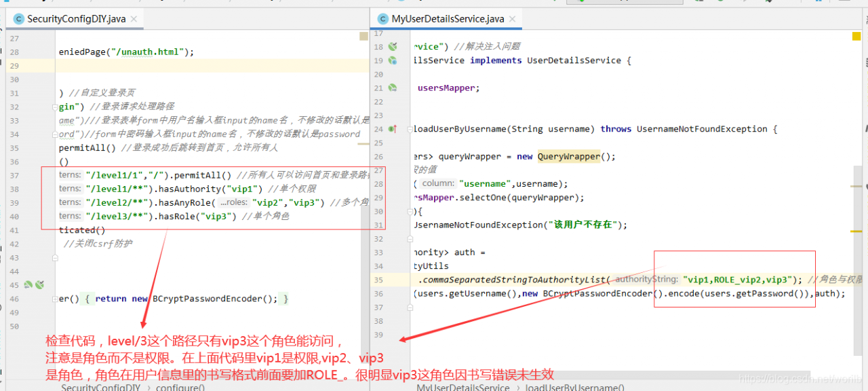This screenshot has height=391, width=868.
Task: Click line number 35 in MyUserDetailsService gutter
Action: 378,280
